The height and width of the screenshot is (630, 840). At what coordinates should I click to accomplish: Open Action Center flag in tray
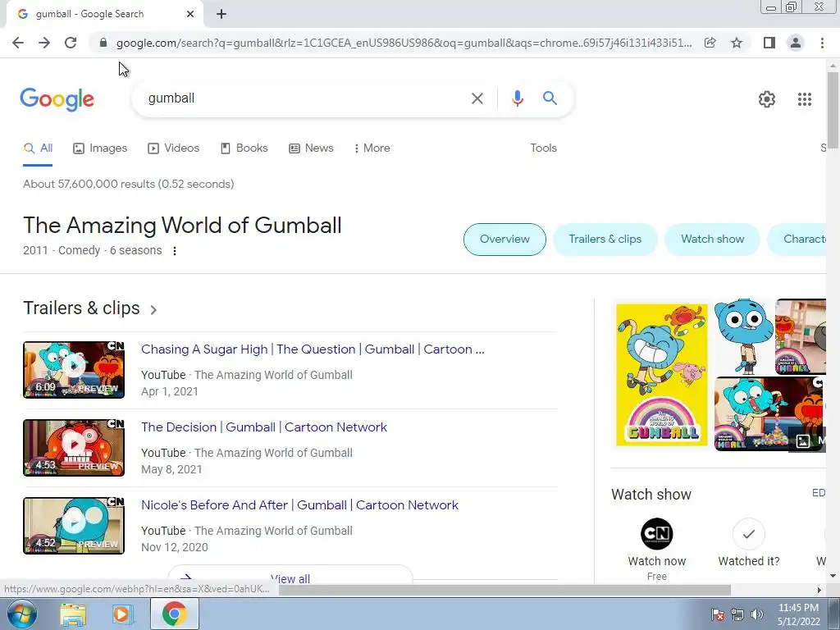pos(717,614)
